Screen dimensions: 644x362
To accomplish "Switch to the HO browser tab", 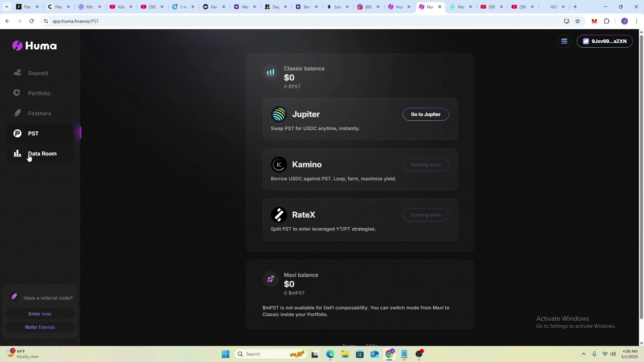I will point(554,7).
